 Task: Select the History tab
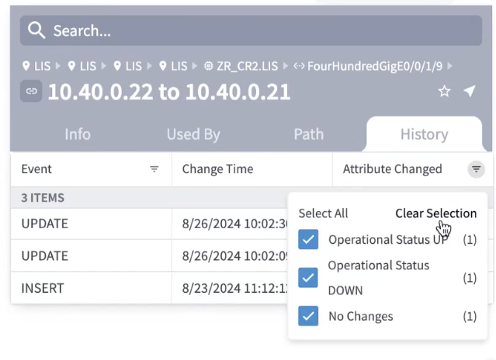424,134
